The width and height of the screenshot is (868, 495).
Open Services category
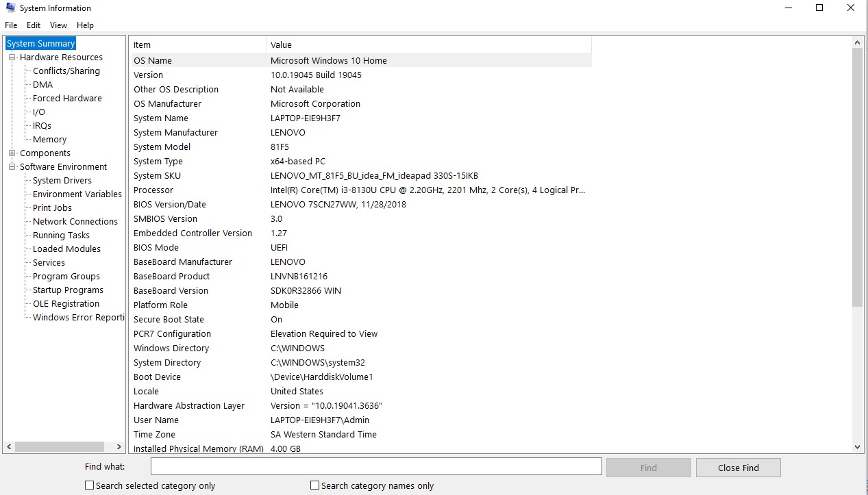coord(49,263)
